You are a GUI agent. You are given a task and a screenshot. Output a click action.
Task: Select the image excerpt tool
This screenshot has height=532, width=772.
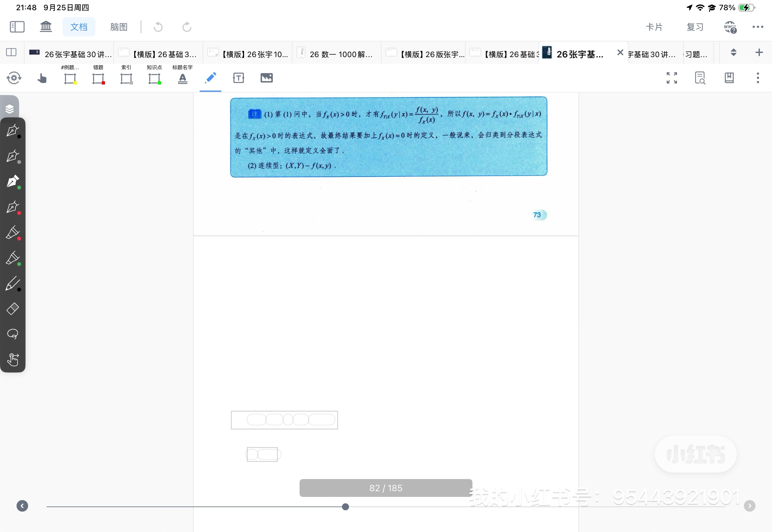[267, 78]
